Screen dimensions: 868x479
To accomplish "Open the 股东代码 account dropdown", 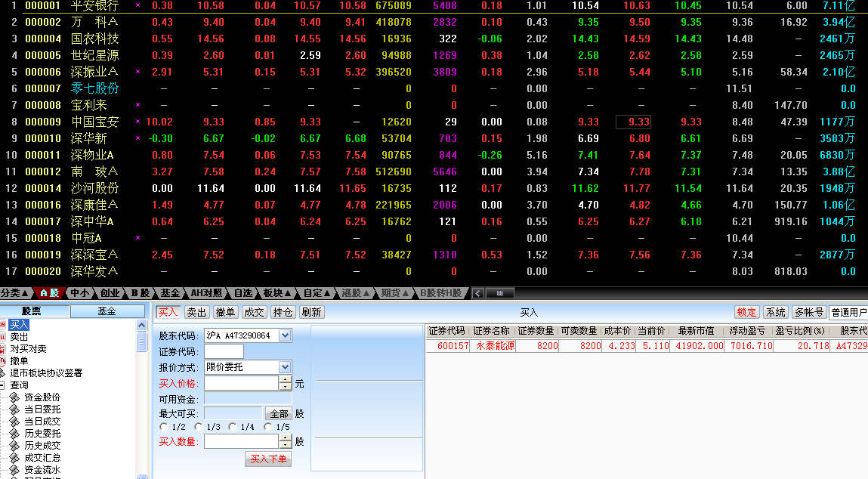I will tap(285, 335).
